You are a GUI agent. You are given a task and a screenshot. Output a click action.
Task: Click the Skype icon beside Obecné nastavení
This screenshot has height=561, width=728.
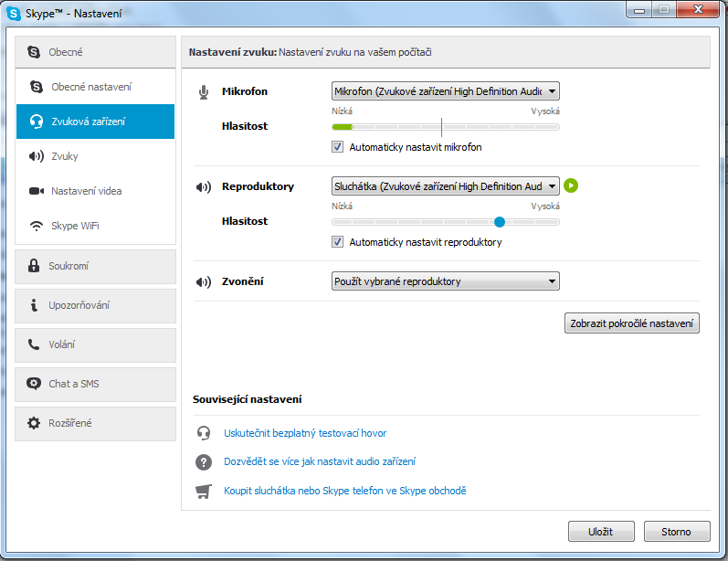[x=37, y=87]
